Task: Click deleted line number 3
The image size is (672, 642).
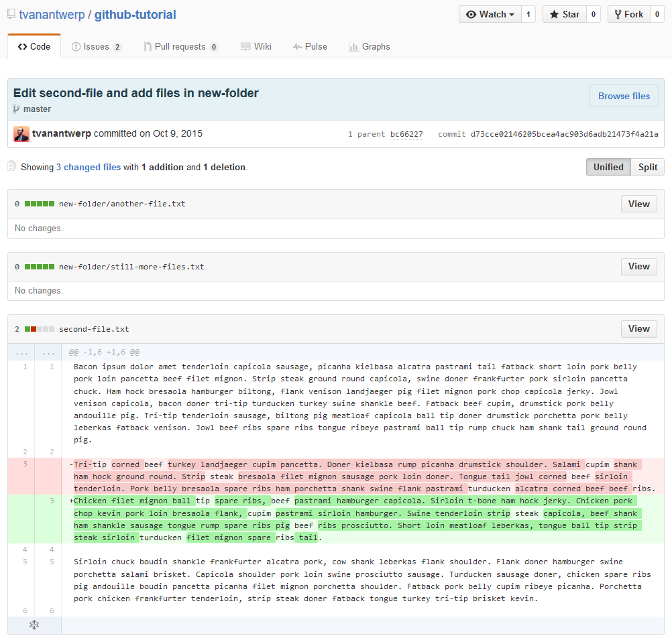Action: click(25, 464)
